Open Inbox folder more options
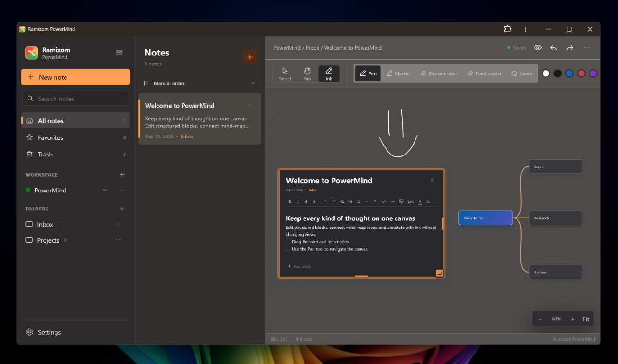Screen dimensions: 618x364 pos(119,224)
